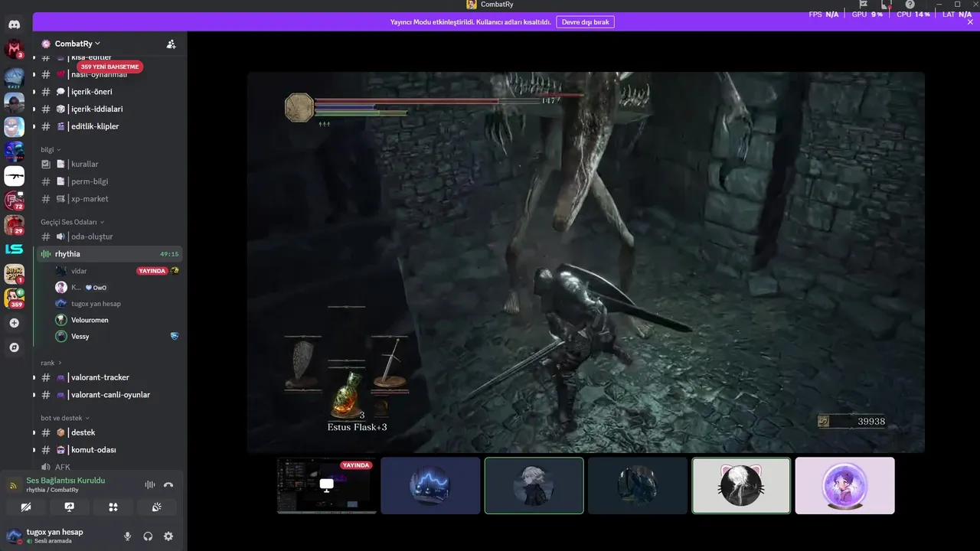Open the activities shapes button
Image resolution: width=980 pixels, height=551 pixels.
(113, 507)
